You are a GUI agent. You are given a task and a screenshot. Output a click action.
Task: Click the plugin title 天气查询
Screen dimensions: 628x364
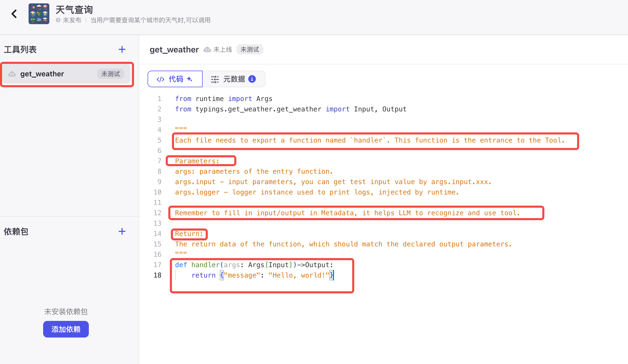[x=74, y=10]
